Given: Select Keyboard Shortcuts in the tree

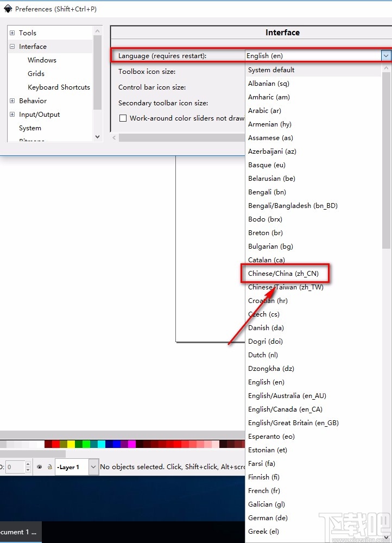Looking at the screenshot, I should pyautogui.click(x=59, y=87).
